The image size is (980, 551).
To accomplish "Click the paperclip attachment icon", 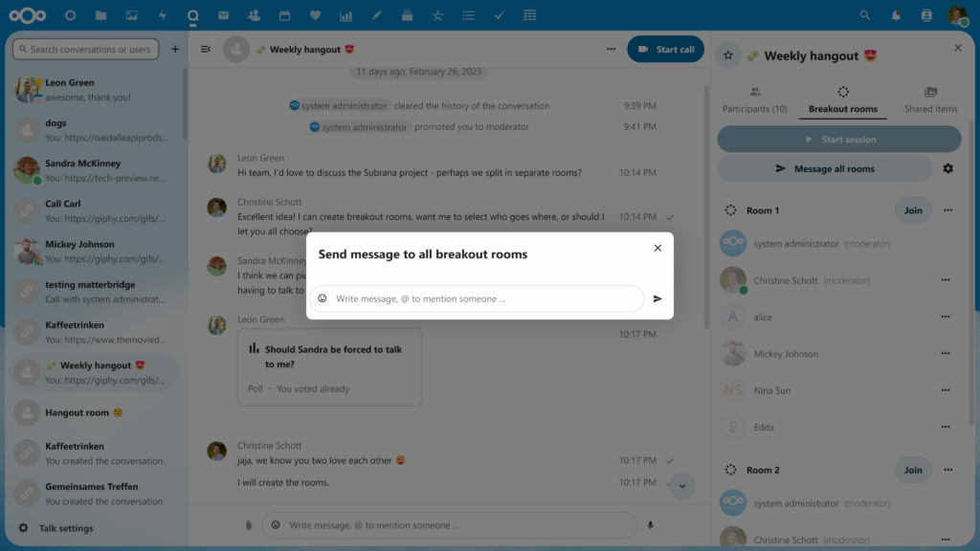I will [248, 524].
